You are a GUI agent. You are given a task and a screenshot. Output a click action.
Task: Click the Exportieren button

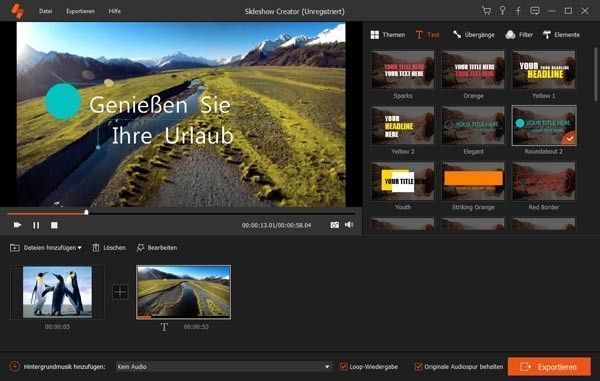click(x=549, y=367)
